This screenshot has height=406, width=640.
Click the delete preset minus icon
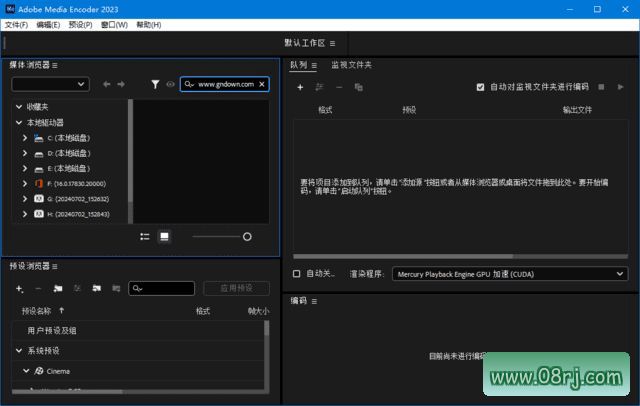pos(38,288)
